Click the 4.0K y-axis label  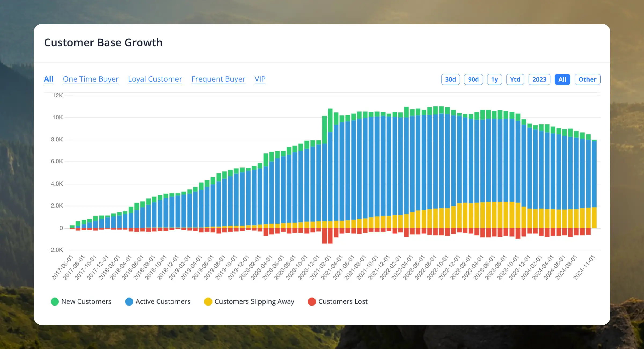click(57, 184)
